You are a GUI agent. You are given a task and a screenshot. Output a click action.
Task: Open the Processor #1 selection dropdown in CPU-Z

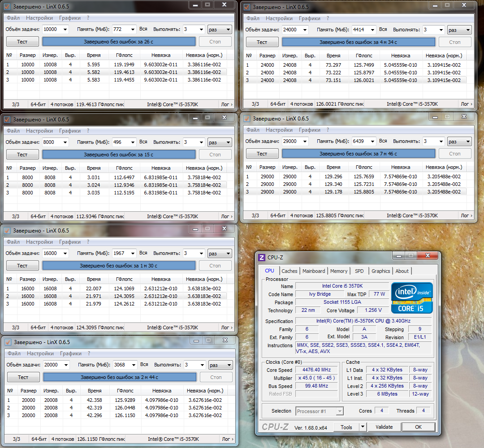340,411
